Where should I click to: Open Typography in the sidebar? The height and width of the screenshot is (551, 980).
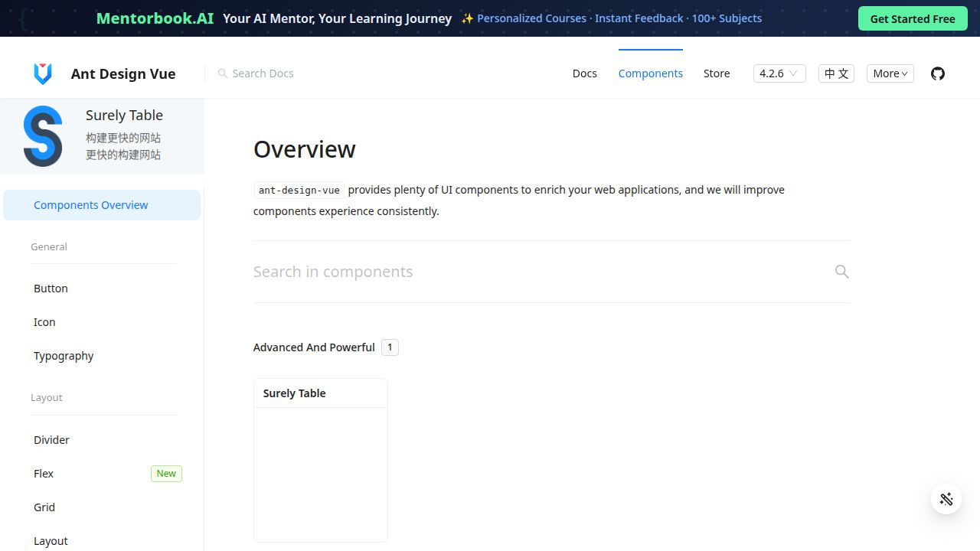(x=102, y=356)
